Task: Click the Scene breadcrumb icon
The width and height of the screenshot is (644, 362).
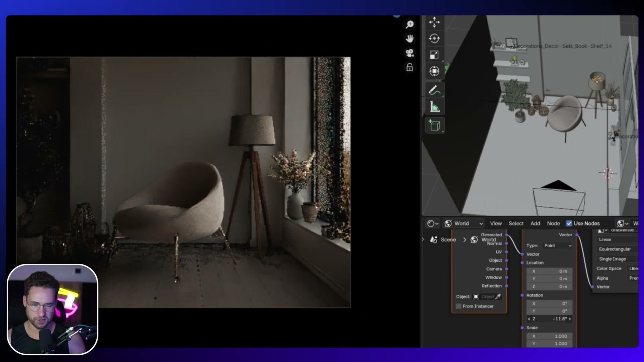Action: [433, 240]
